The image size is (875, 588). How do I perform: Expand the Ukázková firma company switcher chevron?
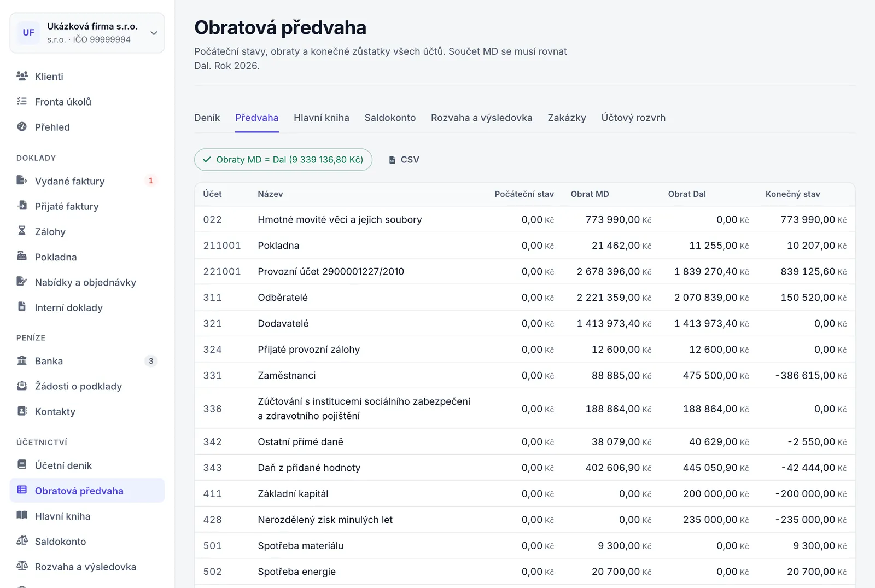point(154,33)
